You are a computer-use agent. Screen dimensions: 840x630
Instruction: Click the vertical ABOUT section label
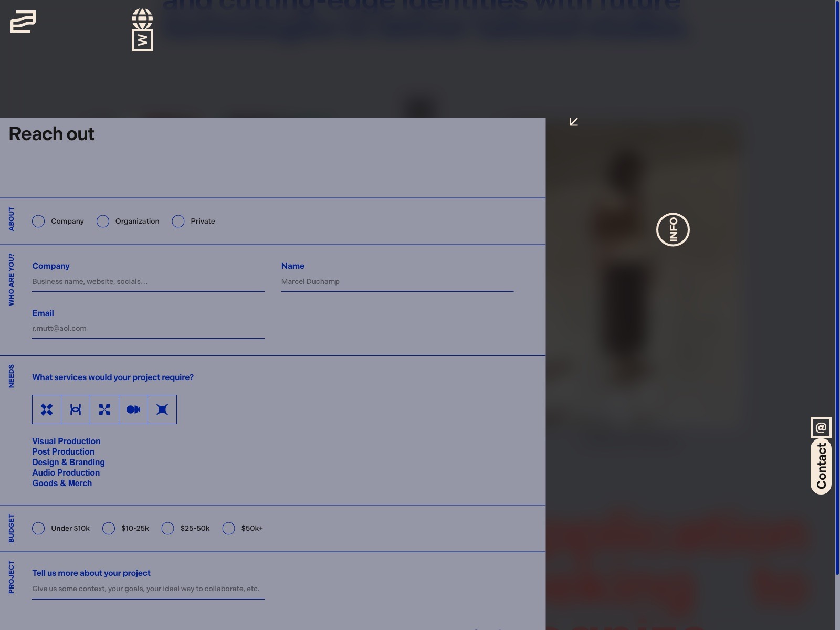12,219
